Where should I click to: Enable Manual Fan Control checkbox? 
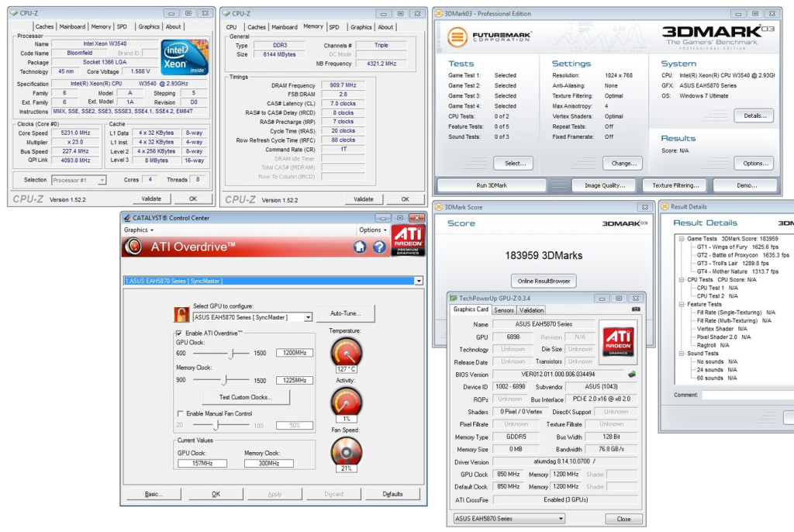tap(180, 413)
